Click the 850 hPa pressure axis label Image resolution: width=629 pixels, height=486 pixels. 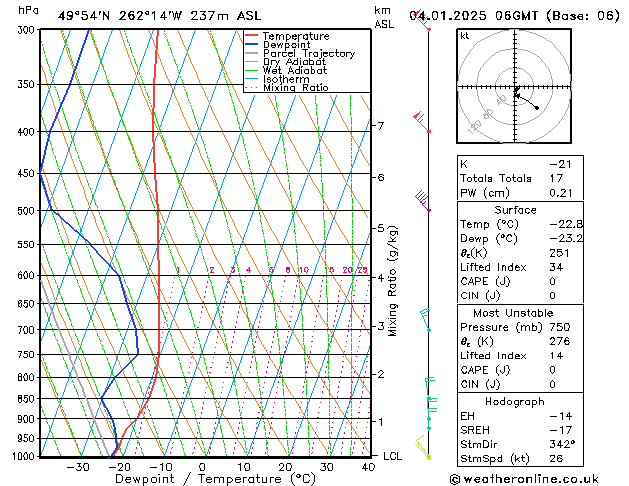point(26,399)
